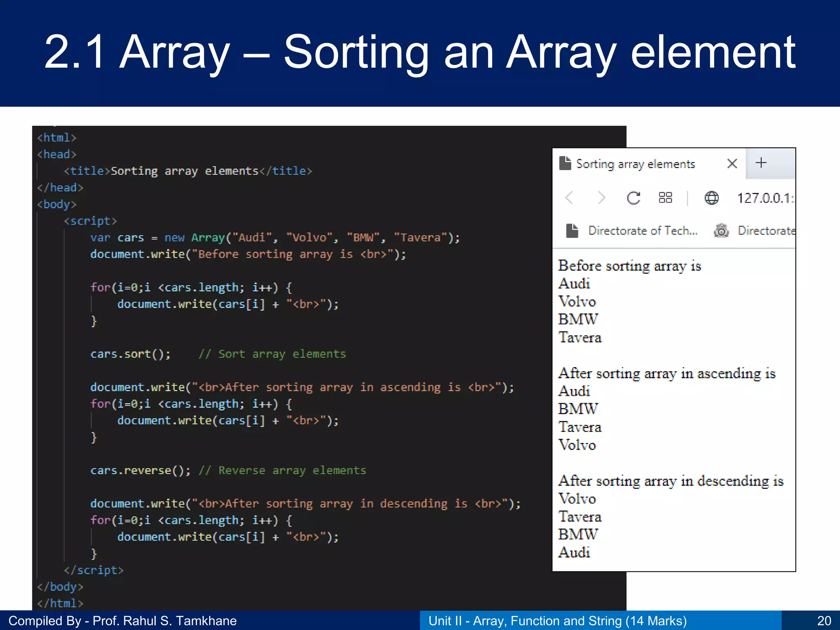
Task: Open the second Directorate bookmark with emblem
Action: coord(755,231)
